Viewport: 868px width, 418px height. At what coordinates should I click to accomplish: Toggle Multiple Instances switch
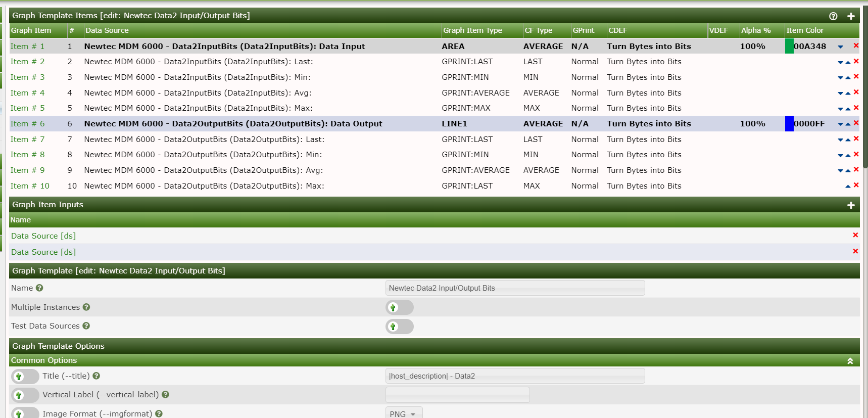coord(400,307)
